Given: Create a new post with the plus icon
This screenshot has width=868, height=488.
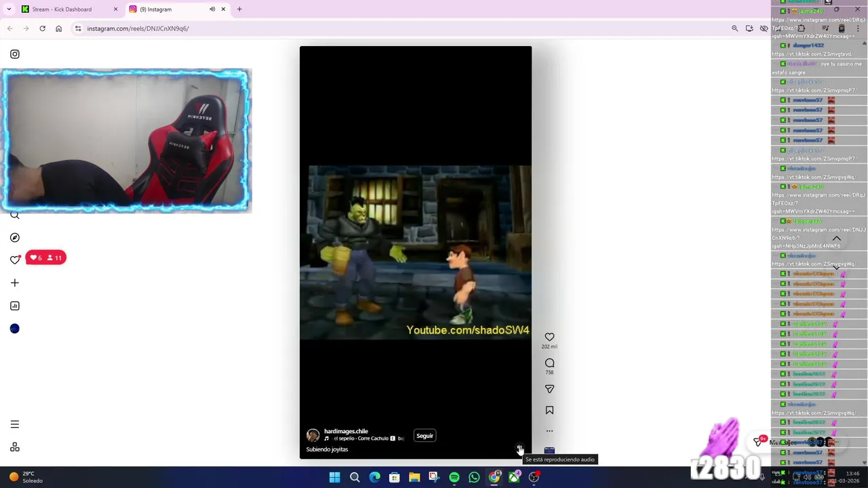Looking at the screenshot, I should tap(15, 283).
